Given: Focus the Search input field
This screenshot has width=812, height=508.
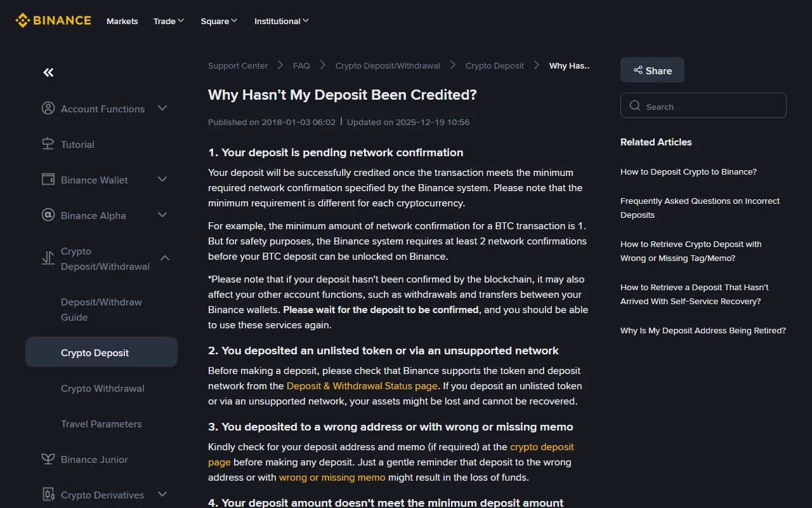Looking at the screenshot, I should [x=704, y=106].
